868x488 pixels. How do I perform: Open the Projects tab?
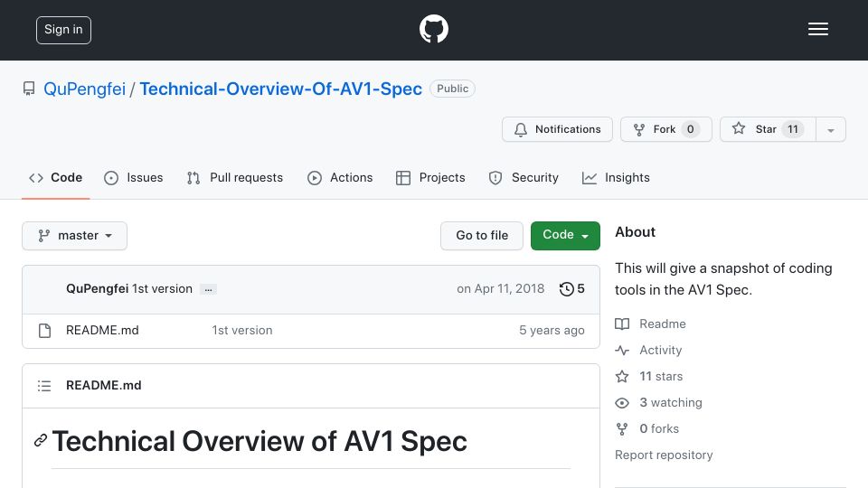coord(430,178)
